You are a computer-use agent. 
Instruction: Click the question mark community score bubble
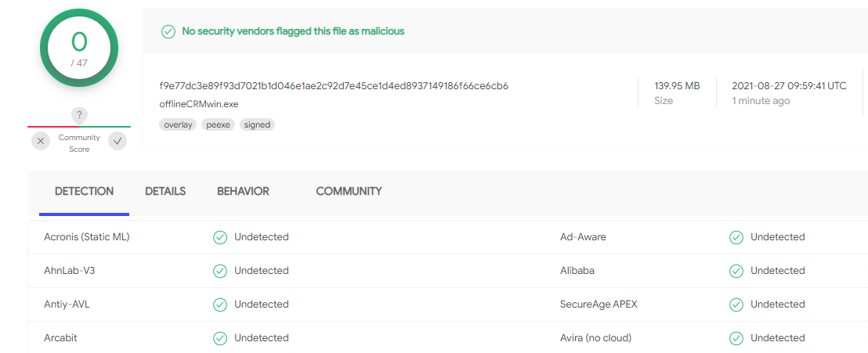79,115
